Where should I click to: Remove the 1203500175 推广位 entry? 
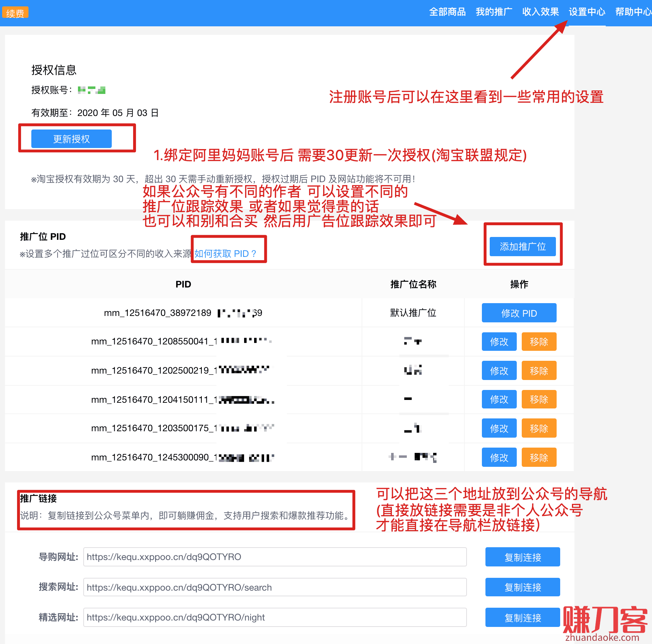coord(539,429)
